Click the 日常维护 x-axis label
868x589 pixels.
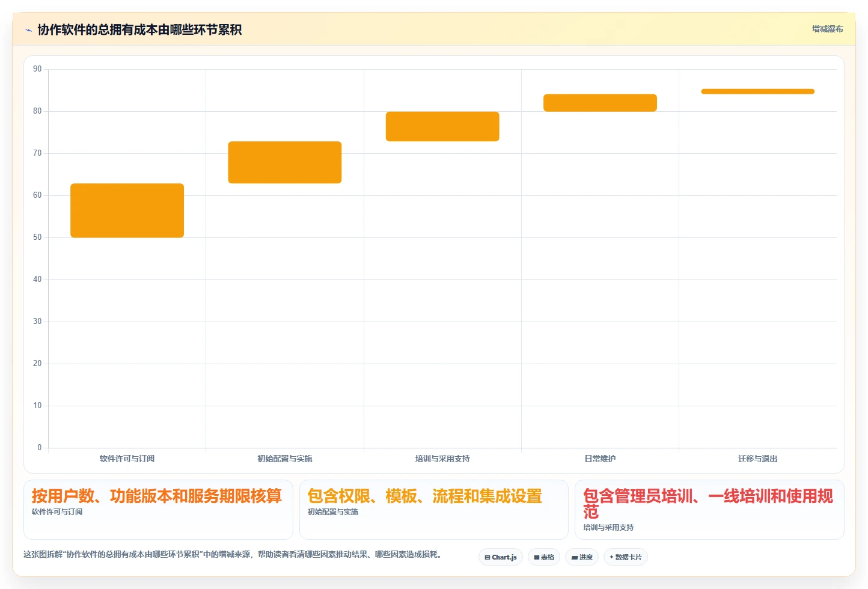[x=600, y=459]
